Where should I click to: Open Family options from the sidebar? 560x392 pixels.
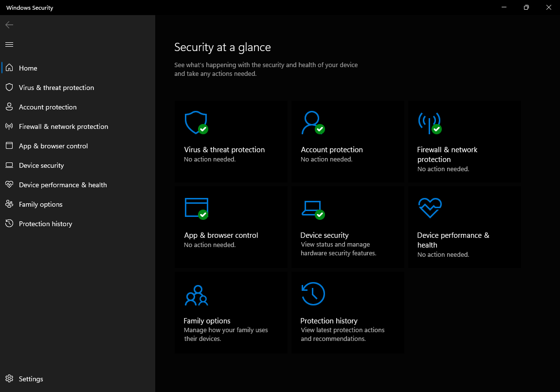click(77, 204)
